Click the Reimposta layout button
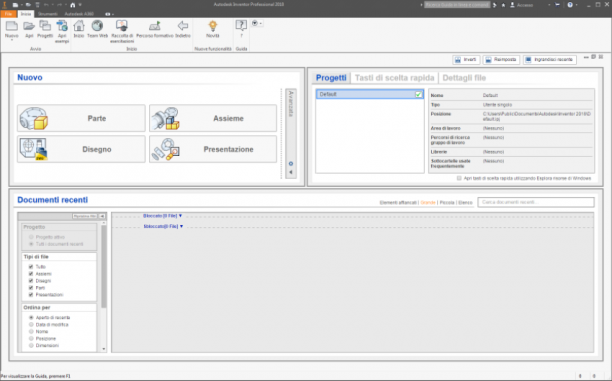The width and height of the screenshot is (612, 381). [x=501, y=60]
